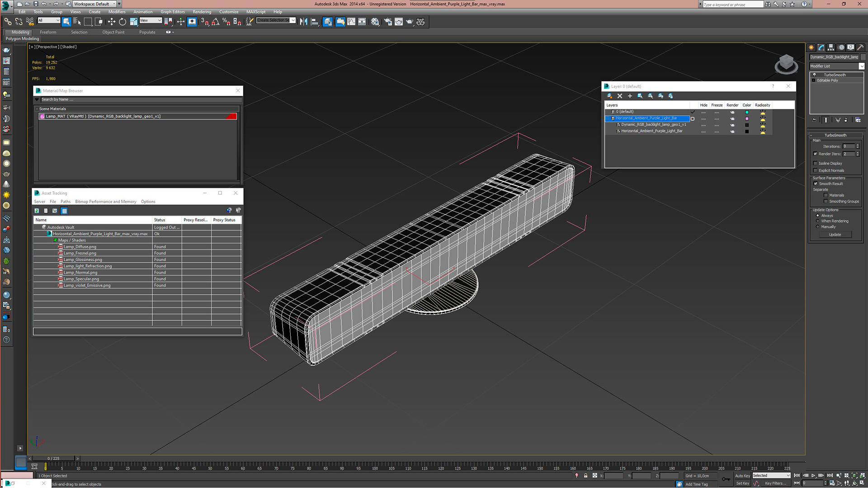Click the Mirror tool icon
This screenshot has width=868, height=488.
coord(304,21)
